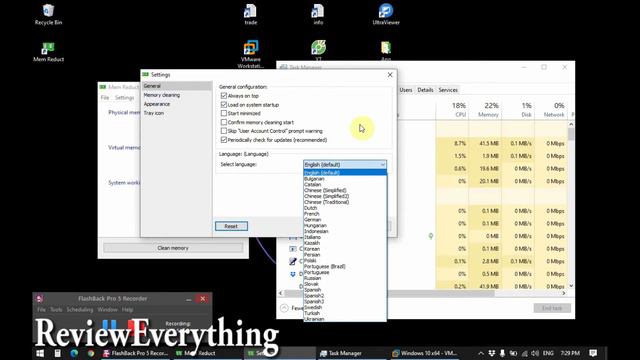Viewport: 640px width, 360px height.
Task: Show hidden tray icons chevron
Action: coord(481,353)
